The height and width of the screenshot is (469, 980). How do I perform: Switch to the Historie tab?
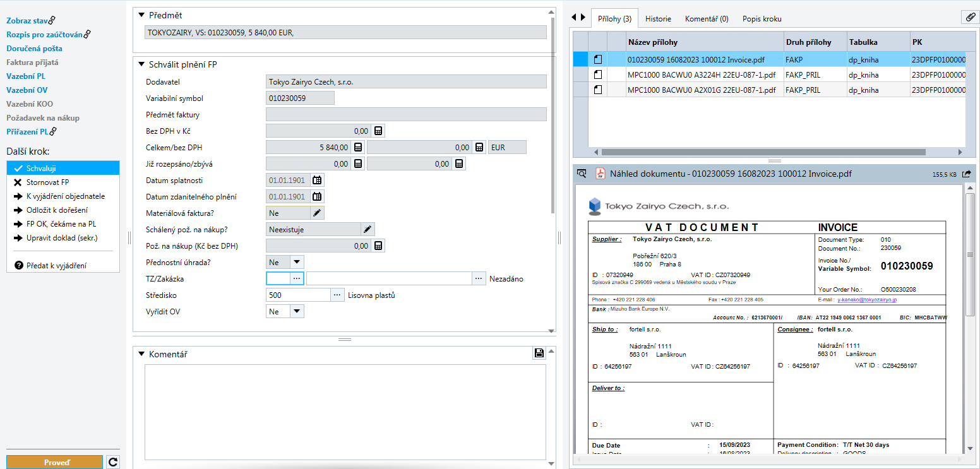coord(658,19)
